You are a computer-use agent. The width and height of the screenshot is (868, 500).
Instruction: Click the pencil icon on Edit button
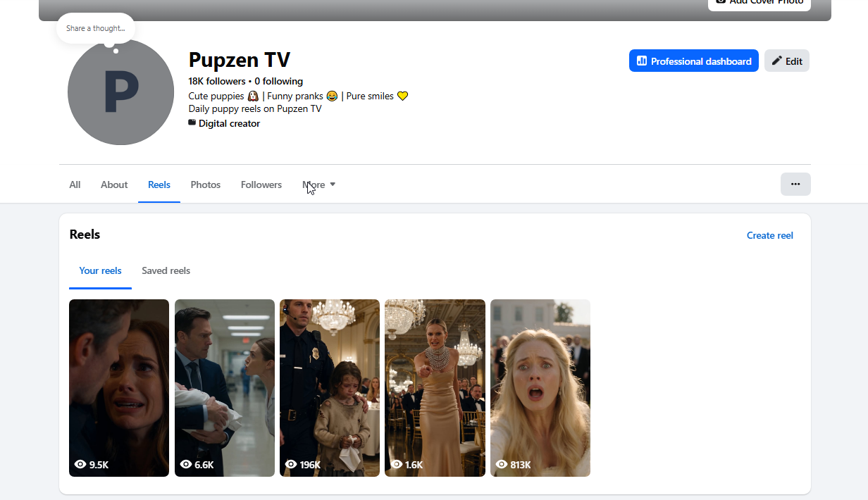tap(777, 61)
